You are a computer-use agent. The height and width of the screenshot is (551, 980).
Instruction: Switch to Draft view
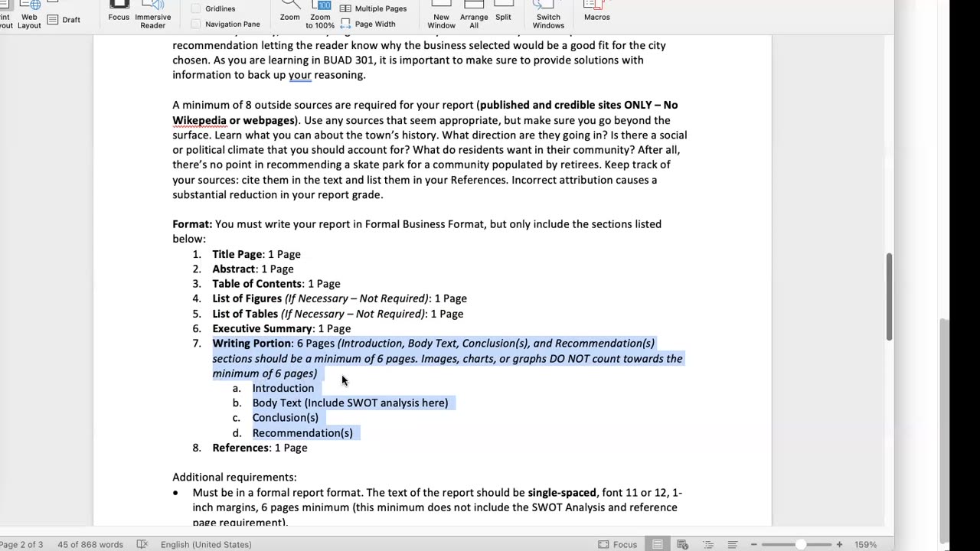64,20
